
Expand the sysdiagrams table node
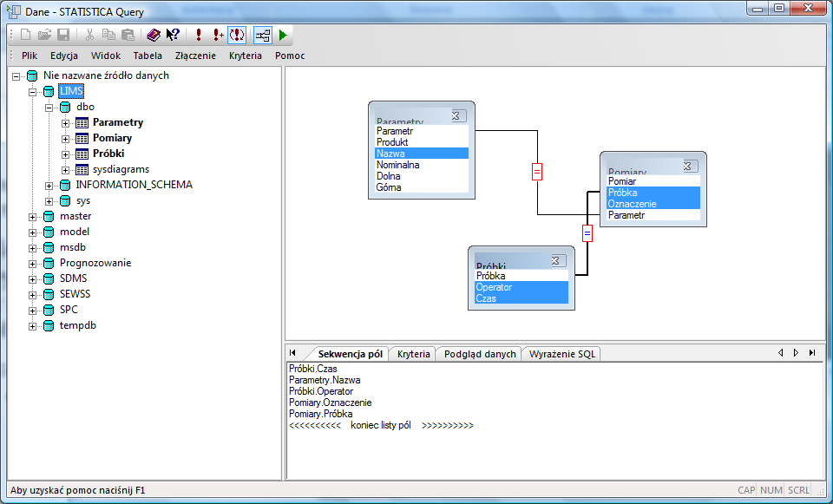[65, 170]
